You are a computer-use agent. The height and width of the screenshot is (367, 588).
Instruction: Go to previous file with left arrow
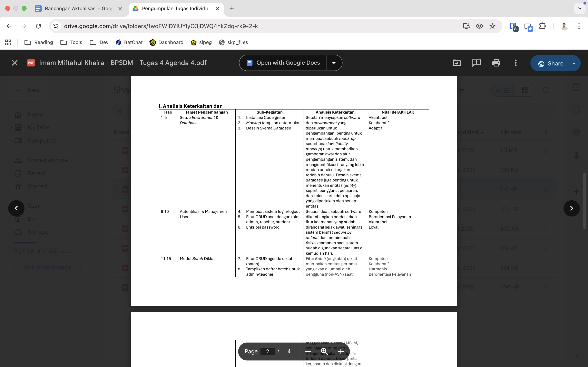click(x=16, y=208)
